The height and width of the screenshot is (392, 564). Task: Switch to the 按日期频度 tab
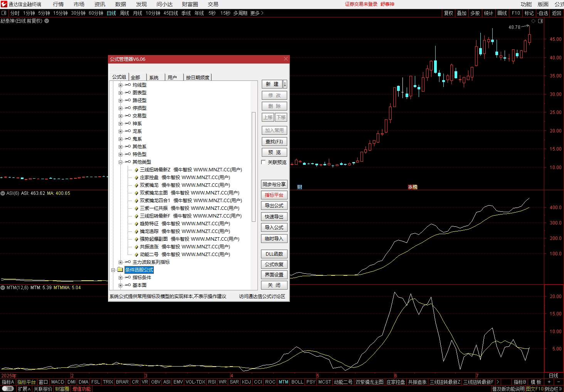tap(198, 77)
